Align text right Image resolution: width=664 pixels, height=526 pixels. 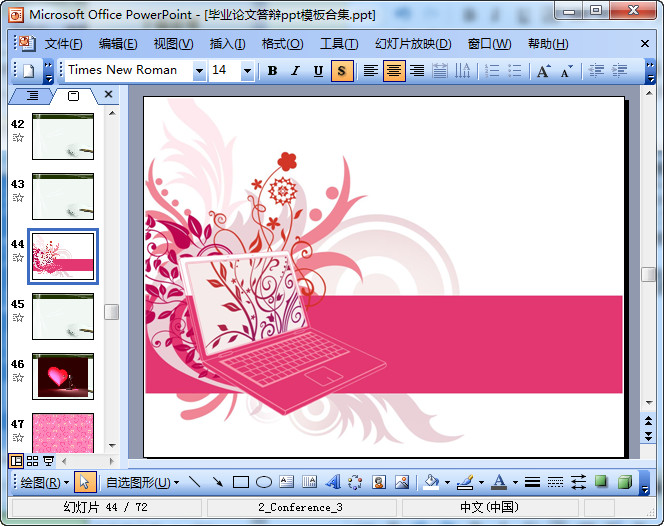point(417,71)
